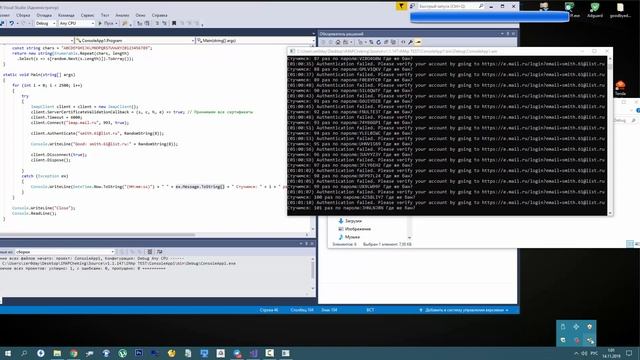Open the output source Сборка dropdown
This screenshot has height=360, width=640.
click(x=64, y=252)
